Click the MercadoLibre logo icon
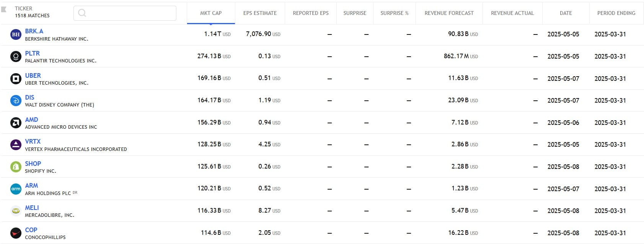The height and width of the screenshot is (244, 644). (x=16, y=211)
